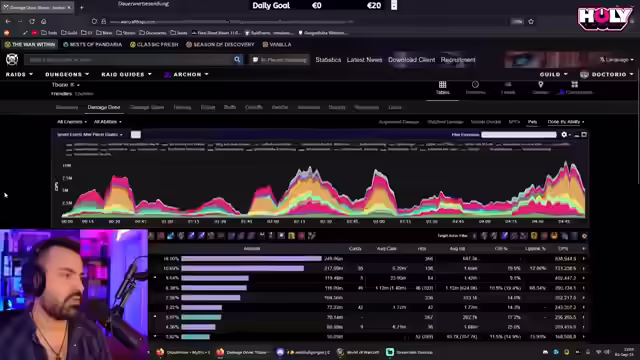Select Mists of Pandaria tab
The width and height of the screenshot is (640, 360).
[x=93, y=44]
